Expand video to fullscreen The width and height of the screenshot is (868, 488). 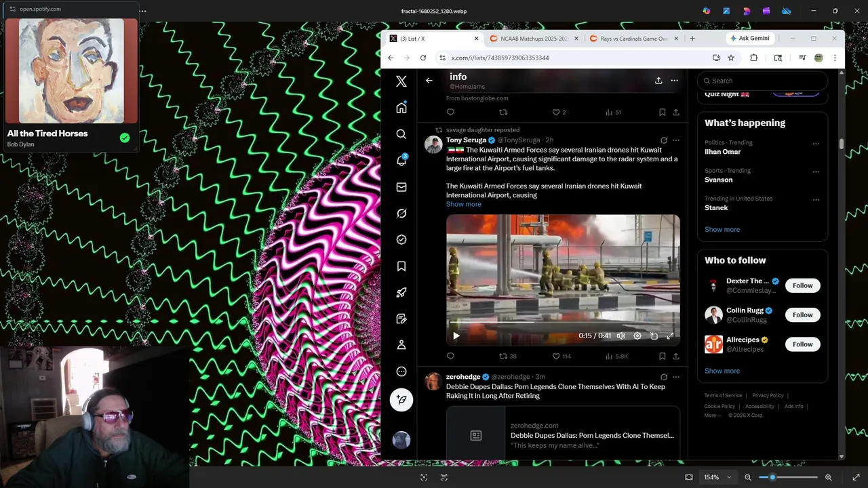(x=670, y=335)
